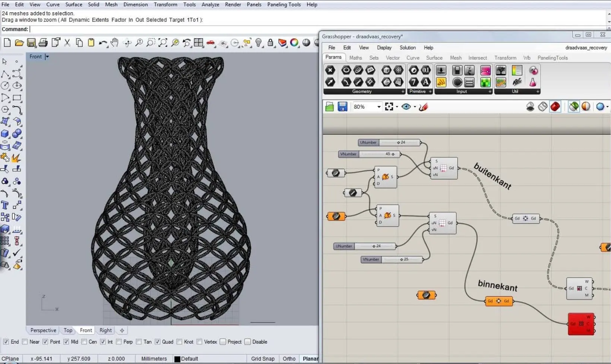This screenshot has height=364, width=611.
Task: Select the Circle tool in Rhino's left sidebar
Action: pyautogui.click(x=5, y=86)
